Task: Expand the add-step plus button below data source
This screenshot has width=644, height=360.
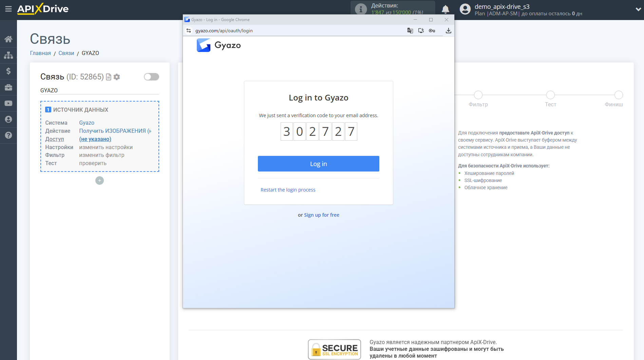Action: 99,180
